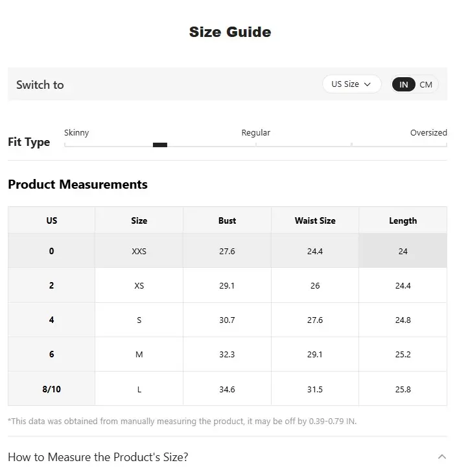
Task: Click the highlighted length value 24
Action: (403, 251)
